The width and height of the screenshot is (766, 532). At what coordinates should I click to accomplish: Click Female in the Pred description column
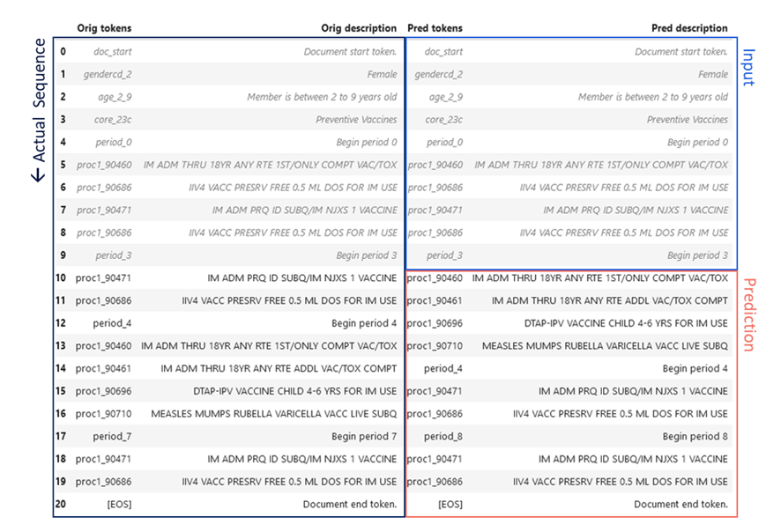coord(713,75)
